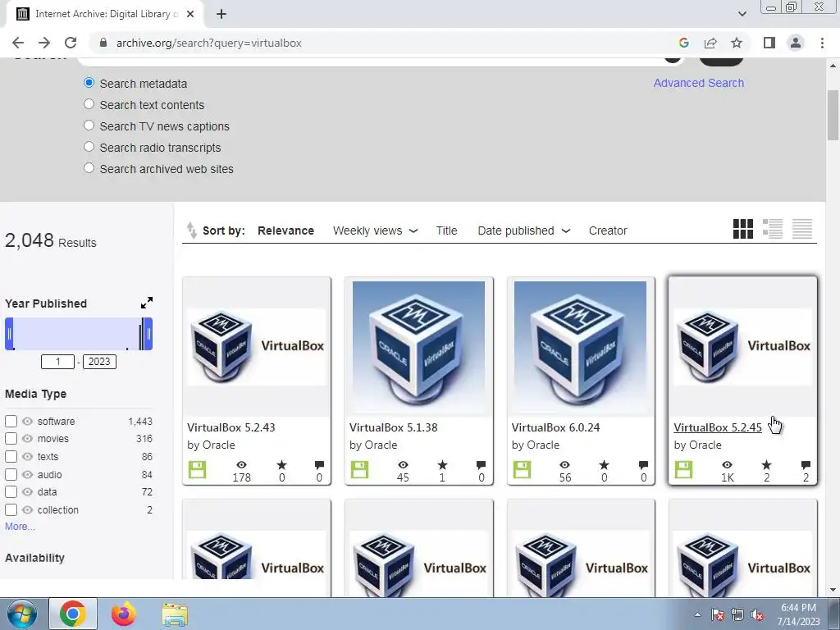Switch to extended list view
Screen dimensions: 840x630
pyautogui.click(x=773, y=229)
